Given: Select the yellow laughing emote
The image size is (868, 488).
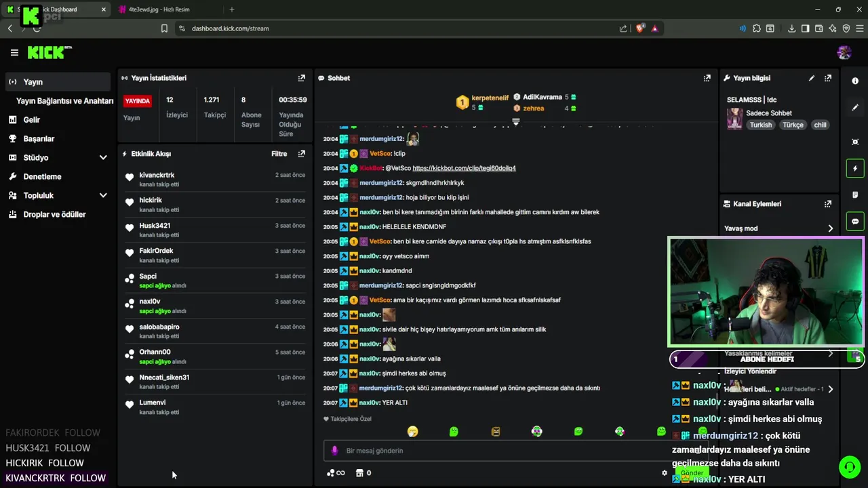Looking at the screenshot, I should (x=412, y=431).
